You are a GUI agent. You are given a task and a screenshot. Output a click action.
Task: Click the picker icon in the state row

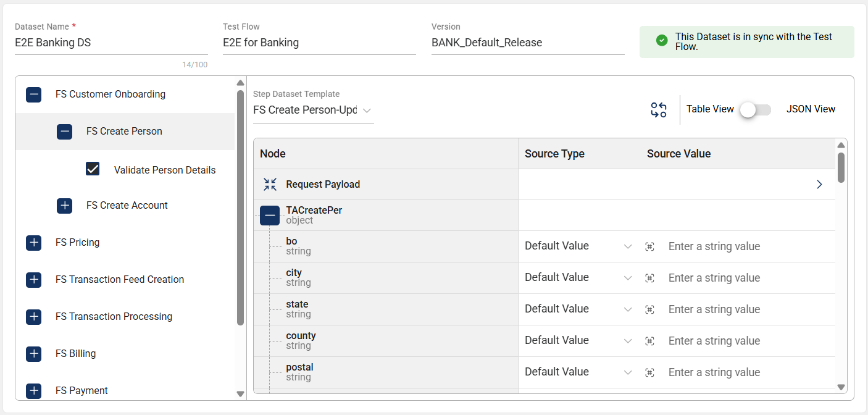click(x=649, y=309)
